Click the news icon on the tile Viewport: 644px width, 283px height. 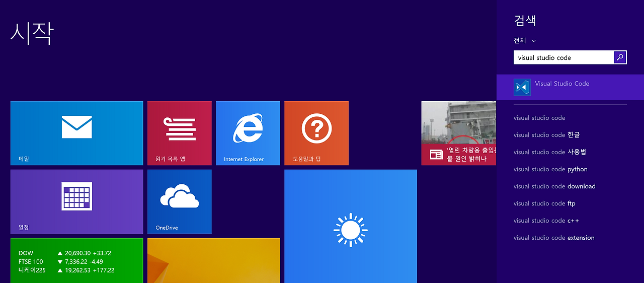436,155
